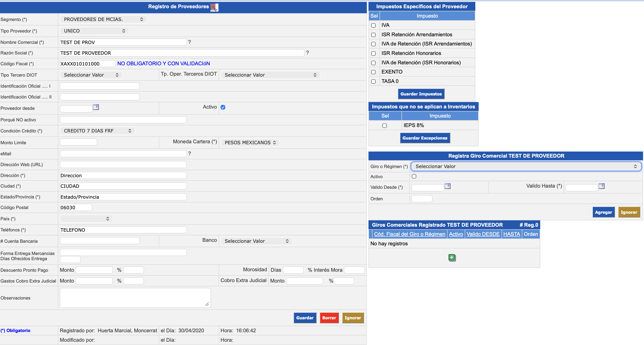Open calendar picker for Valido Desde
This screenshot has height=345, width=644.
tap(447, 186)
